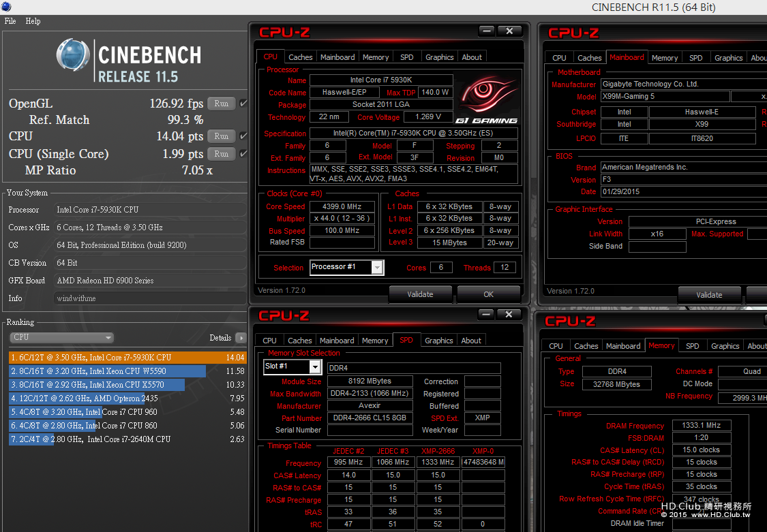Screen dimensions: 767x532
Task: Open the CPU tab in the Mainboard tab's CPU-Z window
Action: [x=559, y=58]
